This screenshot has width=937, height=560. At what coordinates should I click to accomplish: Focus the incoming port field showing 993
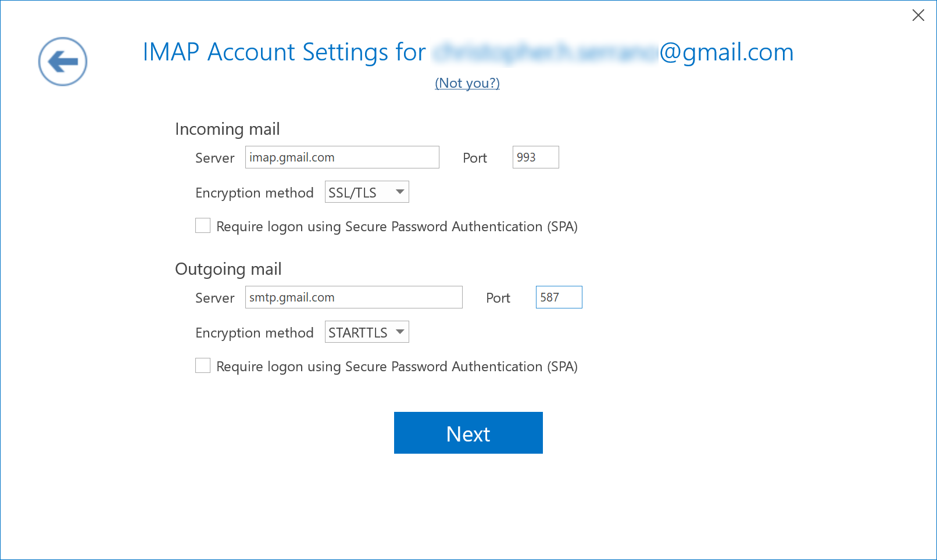click(536, 157)
